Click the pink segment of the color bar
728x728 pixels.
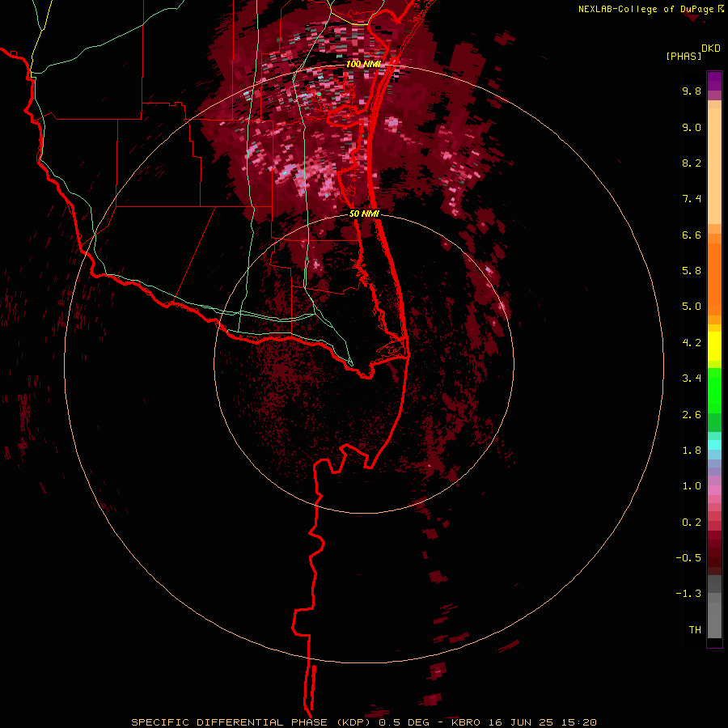coord(714,490)
